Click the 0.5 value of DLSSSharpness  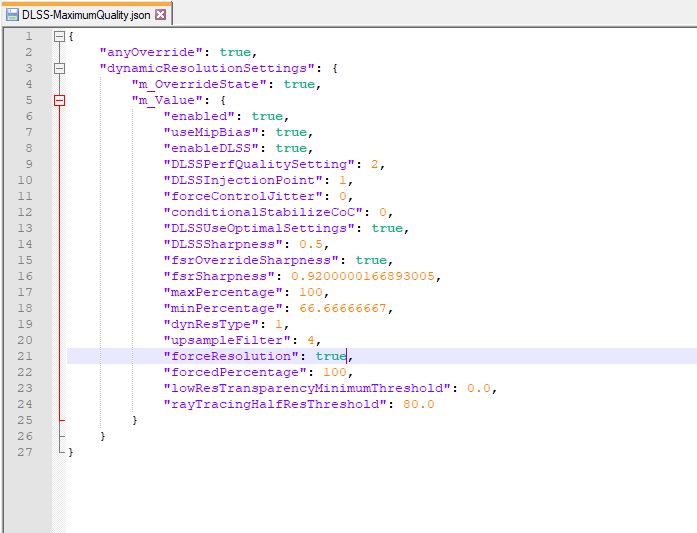pos(311,244)
